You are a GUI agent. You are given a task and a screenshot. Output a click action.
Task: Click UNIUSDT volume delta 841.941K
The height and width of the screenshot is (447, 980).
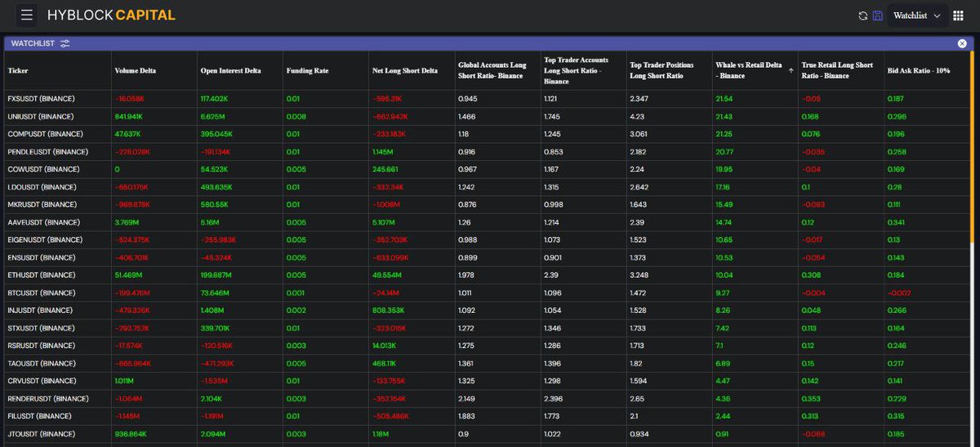(128, 117)
